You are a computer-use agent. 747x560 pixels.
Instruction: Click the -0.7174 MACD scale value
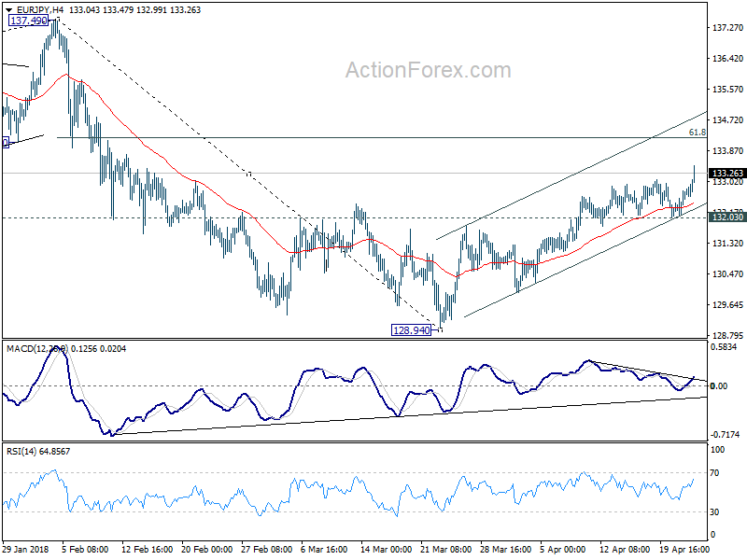(726, 435)
